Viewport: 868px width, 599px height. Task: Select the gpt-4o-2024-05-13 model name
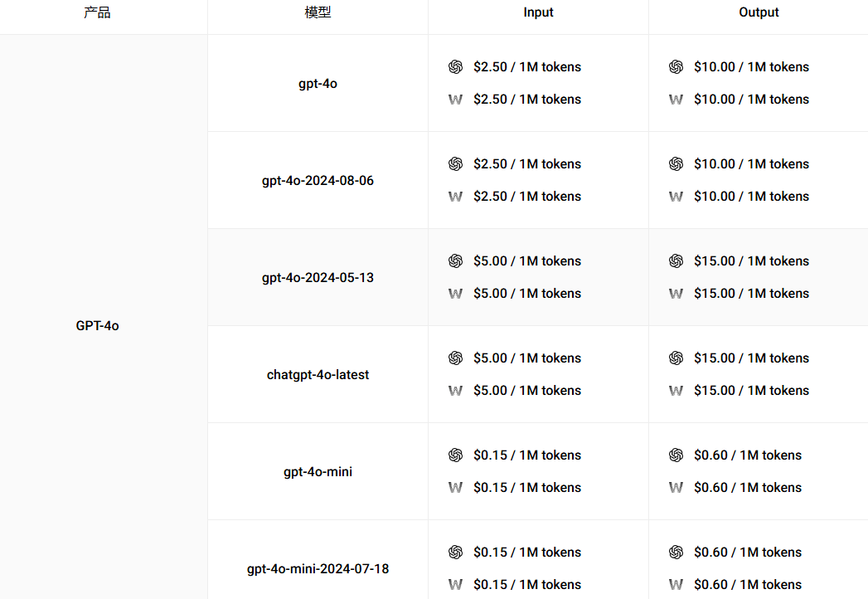click(x=318, y=278)
